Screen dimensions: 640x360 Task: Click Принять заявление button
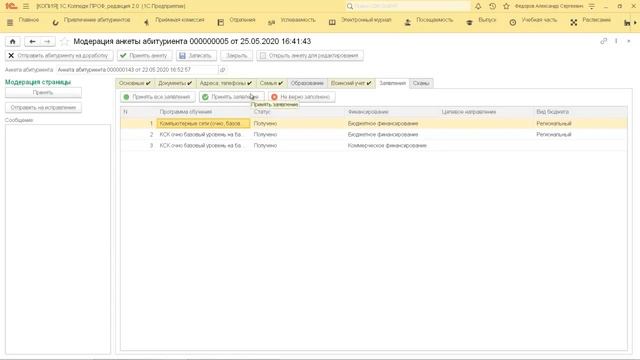pyautogui.click(x=231, y=97)
